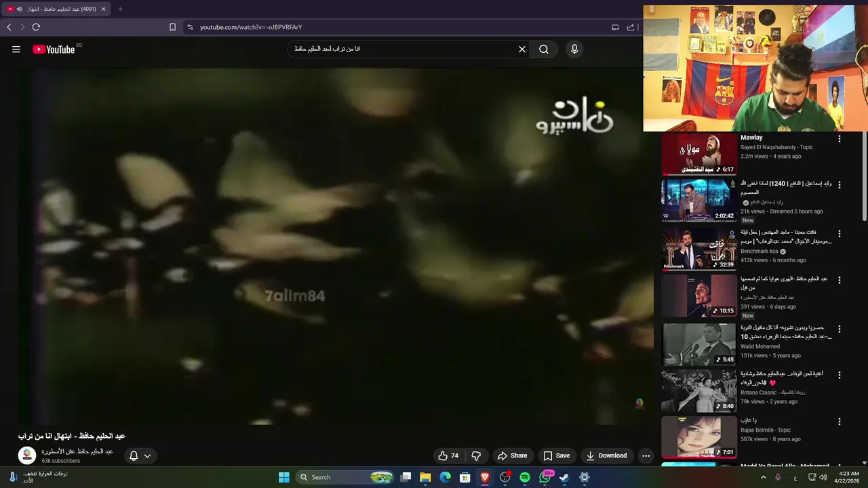Click the Windows taskbar Search box
Viewport: 868px width, 488px height.
[346, 477]
